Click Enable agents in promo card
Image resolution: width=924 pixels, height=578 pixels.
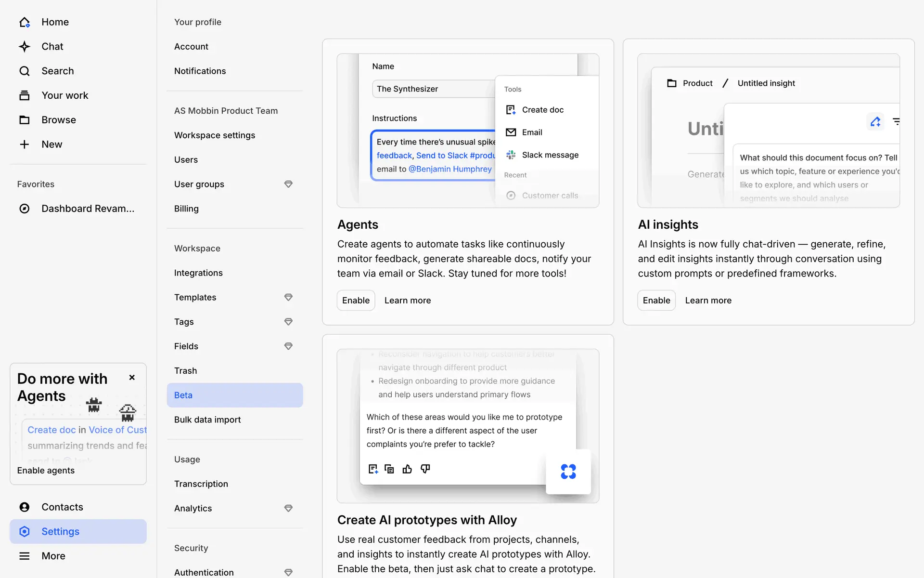[46, 471]
